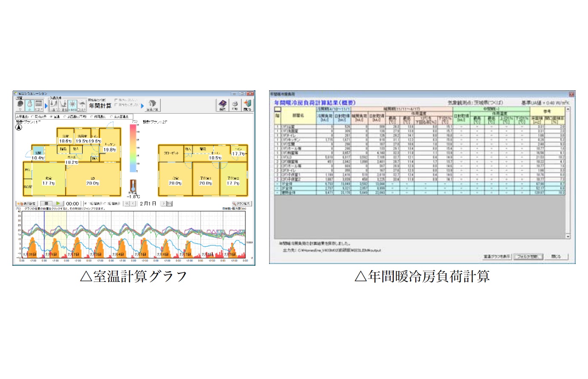Select the snowman winter season icon
The height and width of the screenshot is (379, 588).
(x=30, y=104)
